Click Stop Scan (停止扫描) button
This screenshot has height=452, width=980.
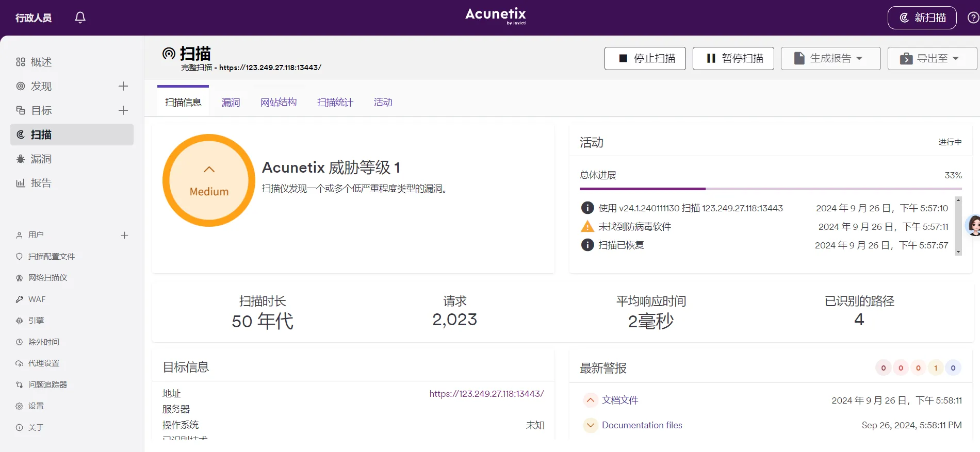645,58
